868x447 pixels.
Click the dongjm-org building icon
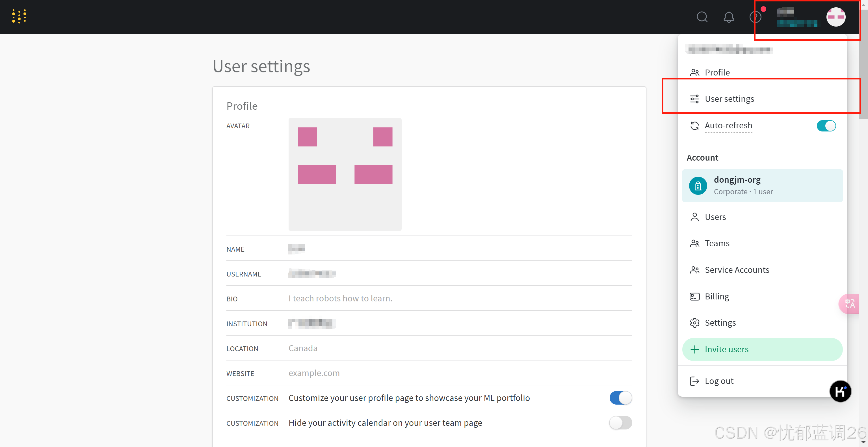(x=698, y=186)
